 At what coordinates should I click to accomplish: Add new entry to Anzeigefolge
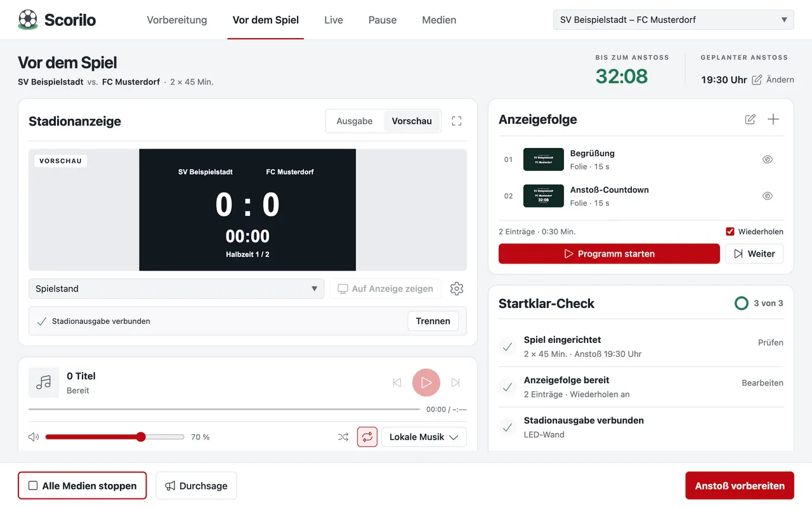[x=773, y=119]
